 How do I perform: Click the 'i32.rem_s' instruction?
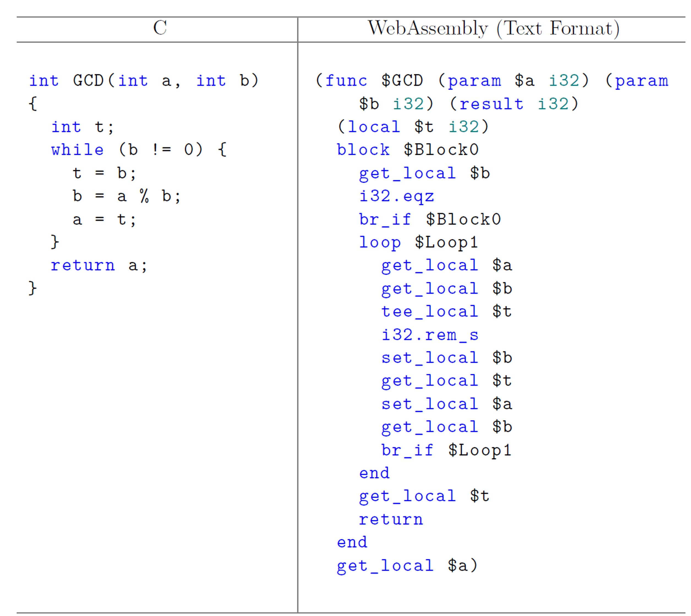click(430, 335)
